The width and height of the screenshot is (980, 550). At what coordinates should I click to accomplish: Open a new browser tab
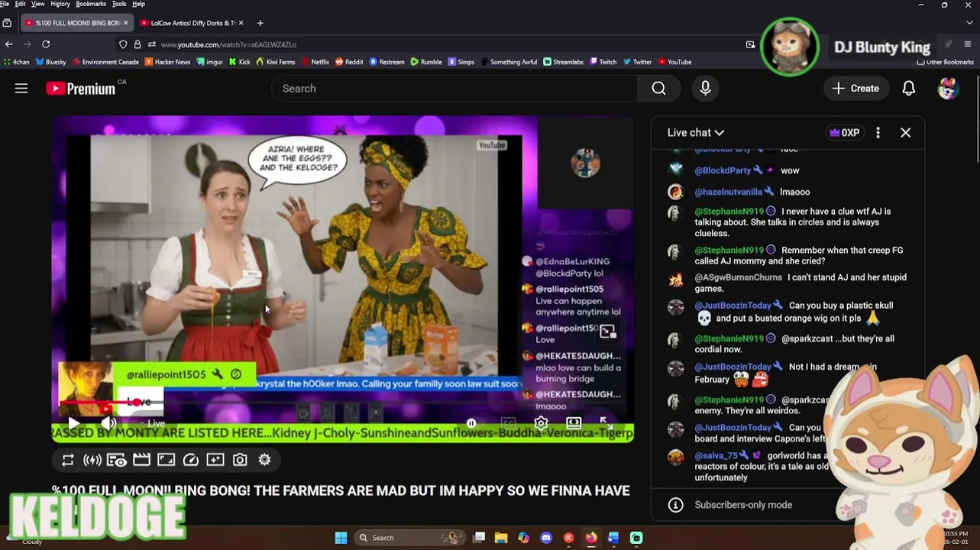260,23
